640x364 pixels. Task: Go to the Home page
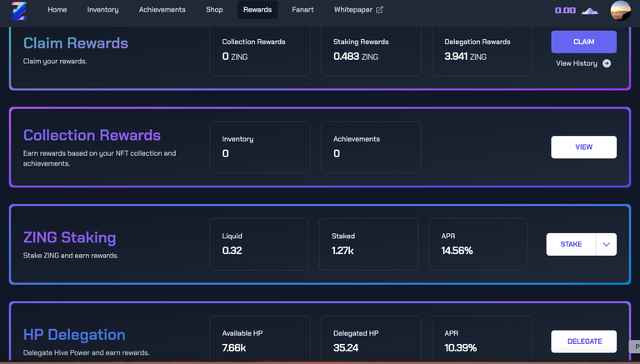tap(57, 9)
